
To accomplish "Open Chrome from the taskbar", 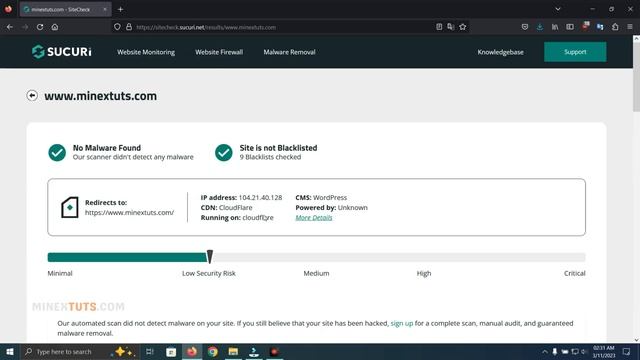I will 213,351.
